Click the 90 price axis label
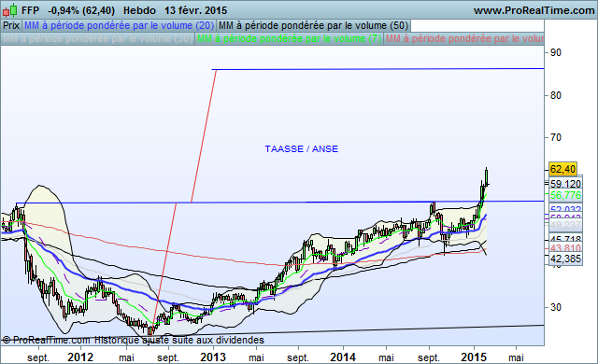Screen dimensions: 598x364 point(556,53)
